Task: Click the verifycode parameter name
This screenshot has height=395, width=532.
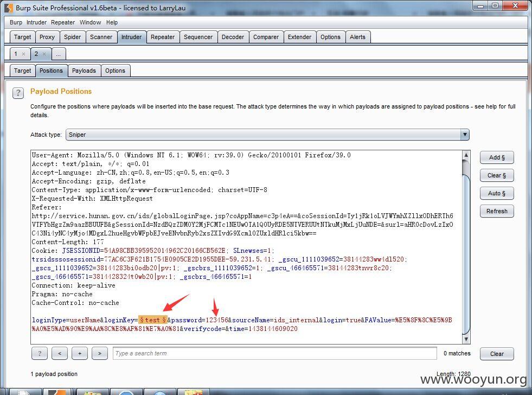Action: [x=202, y=329]
